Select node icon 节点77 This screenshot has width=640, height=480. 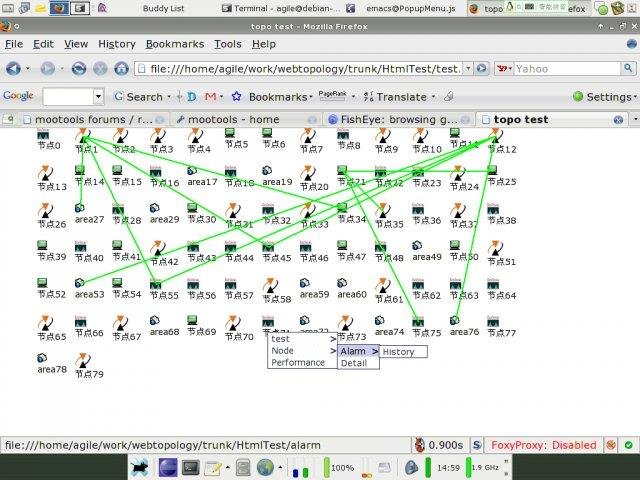493,321
